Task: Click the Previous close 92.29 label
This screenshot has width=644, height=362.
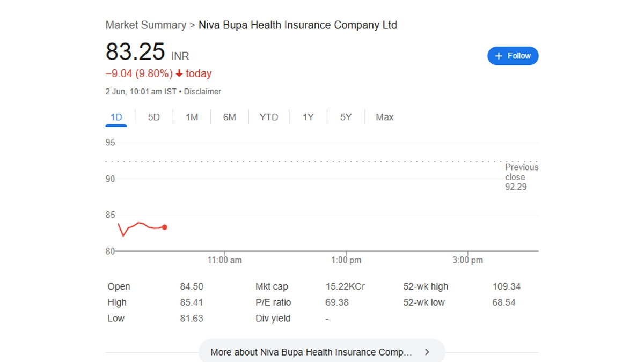Action: click(521, 177)
